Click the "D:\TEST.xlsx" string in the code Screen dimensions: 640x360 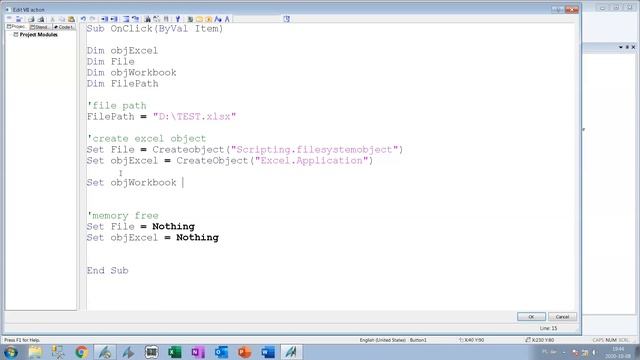point(194,117)
